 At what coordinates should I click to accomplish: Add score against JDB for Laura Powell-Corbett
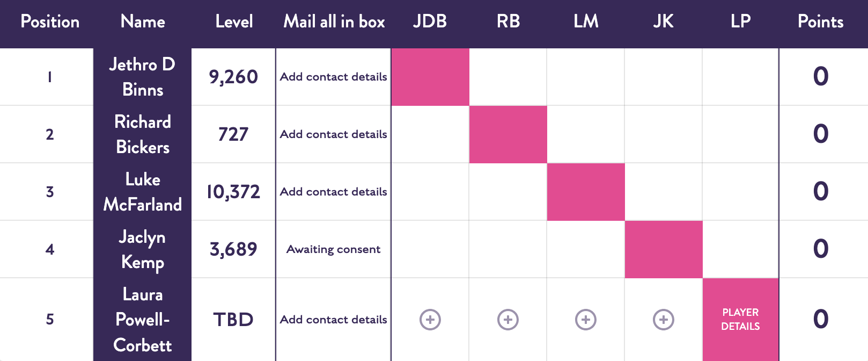(430, 320)
